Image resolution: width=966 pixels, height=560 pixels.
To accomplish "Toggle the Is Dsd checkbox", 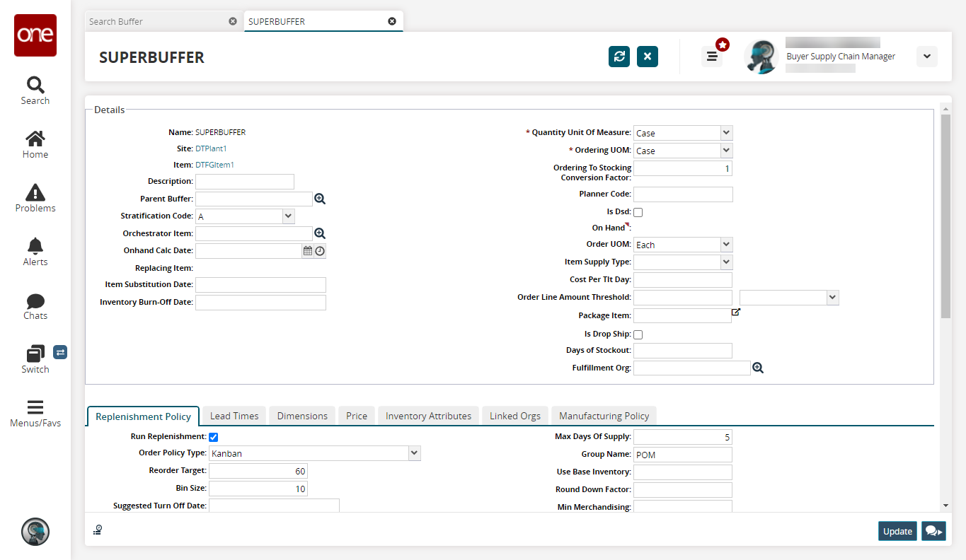I will pyautogui.click(x=638, y=212).
